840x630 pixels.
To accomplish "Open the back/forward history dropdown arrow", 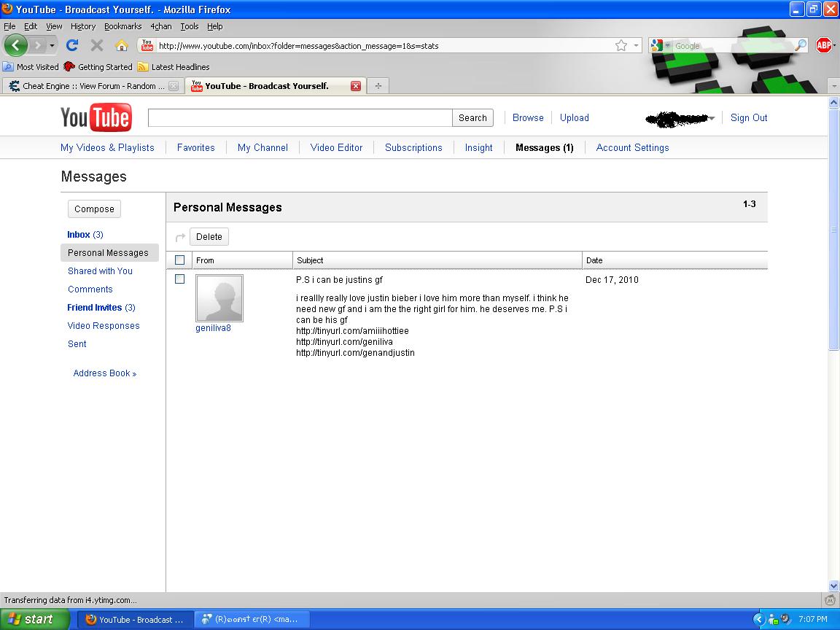I will (x=52, y=45).
